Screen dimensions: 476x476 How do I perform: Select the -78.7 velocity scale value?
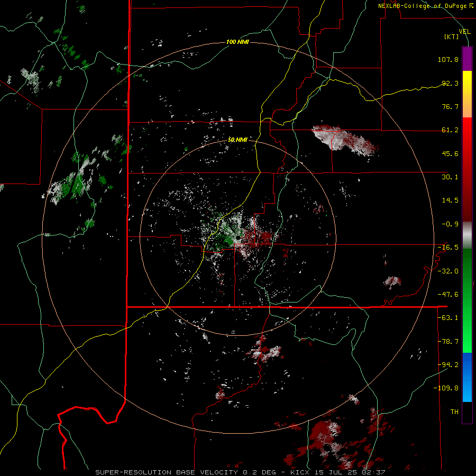point(448,342)
